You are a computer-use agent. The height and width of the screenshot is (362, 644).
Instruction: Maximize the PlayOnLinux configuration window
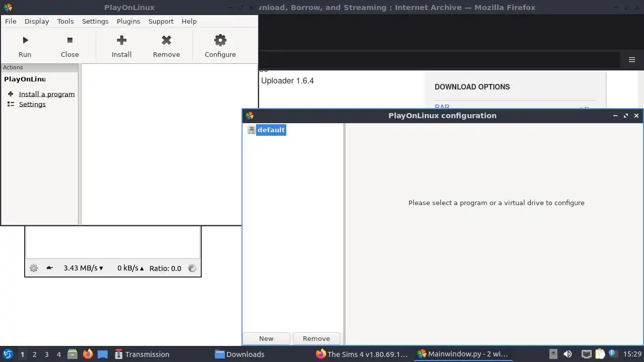point(626,116)
